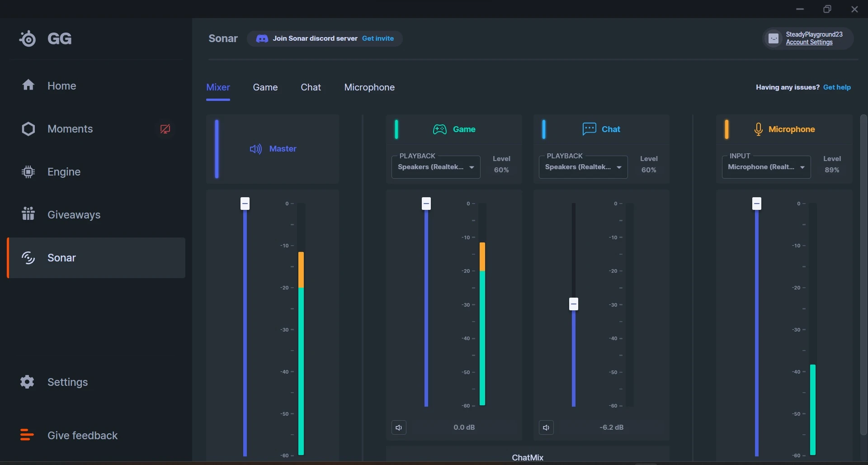868x465 pixels.
Task: Click the orange Microphone icon
Action: (x=758, y=129)
